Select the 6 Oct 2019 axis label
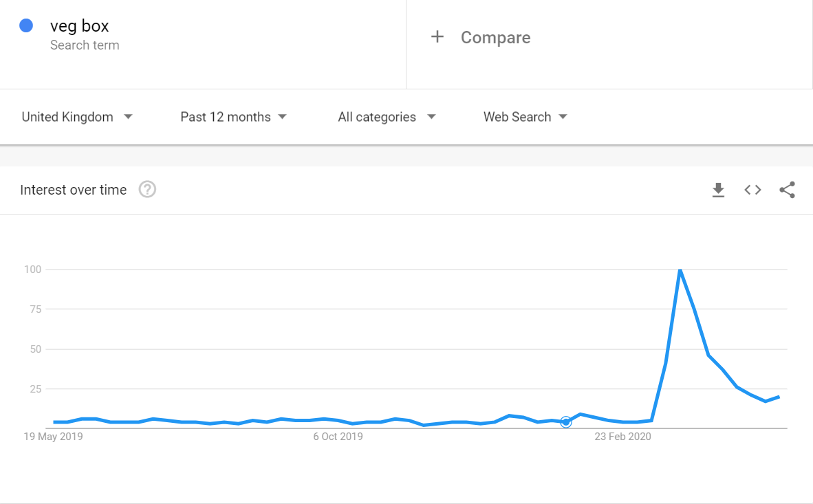This screenshot has width=813, height=504. 338,437
